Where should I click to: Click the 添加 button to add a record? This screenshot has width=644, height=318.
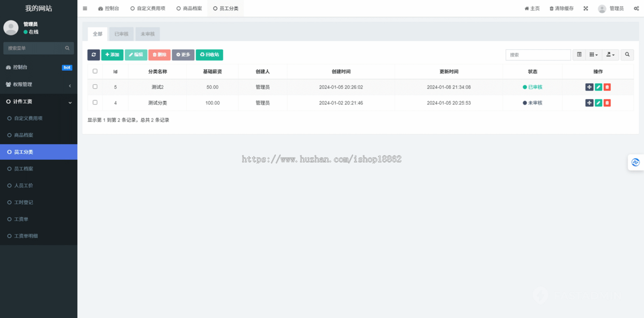point(112,55)
